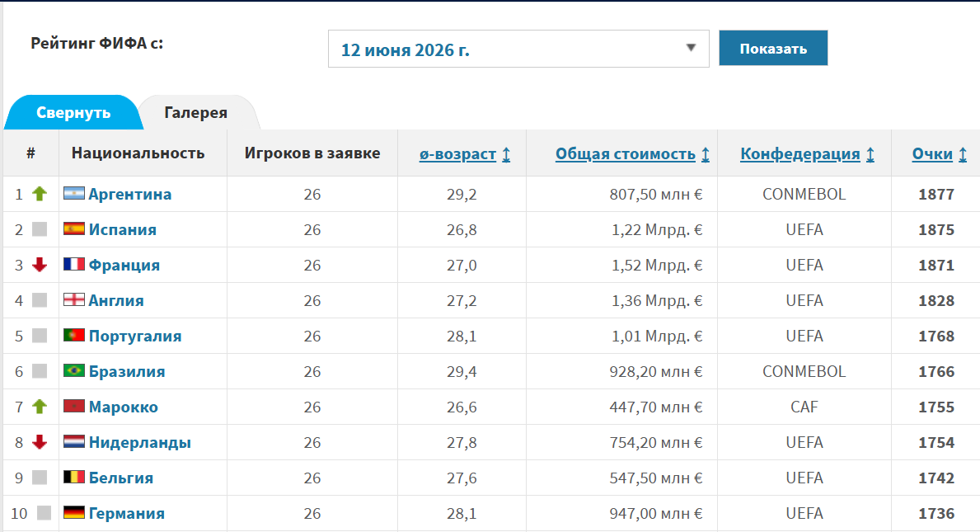
Task: Sort by Очки column link
Action: click(932, 153)
